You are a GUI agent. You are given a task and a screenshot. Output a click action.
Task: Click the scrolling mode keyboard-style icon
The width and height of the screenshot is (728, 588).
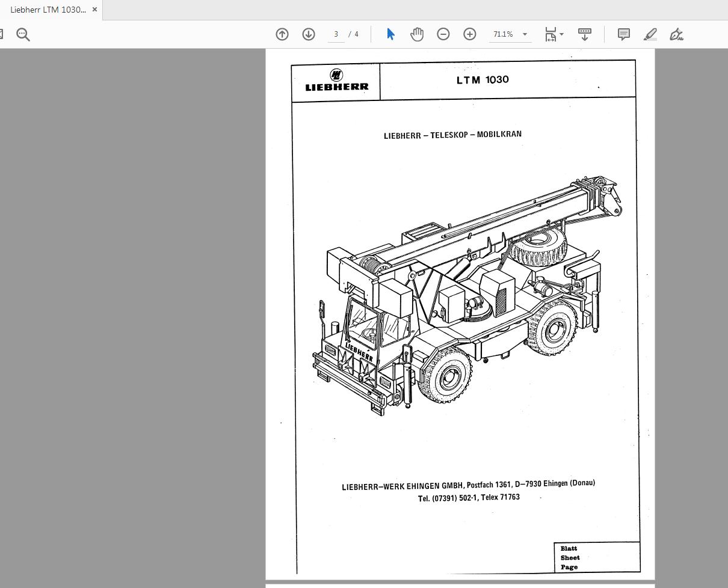(x=584, y=34)
